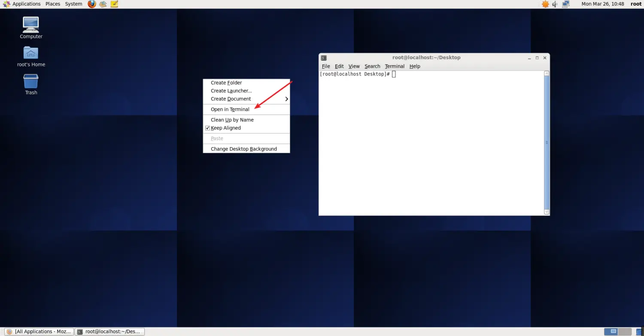
Task: Click the terminal scrollbar up arrow
Action: (x=547, y=73)
